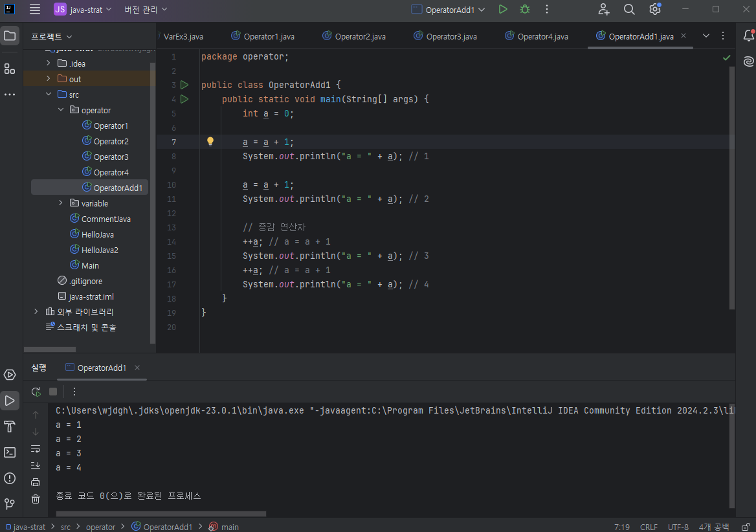Print the console output
Screen dimensions: 756x532
tap(36, 482)
